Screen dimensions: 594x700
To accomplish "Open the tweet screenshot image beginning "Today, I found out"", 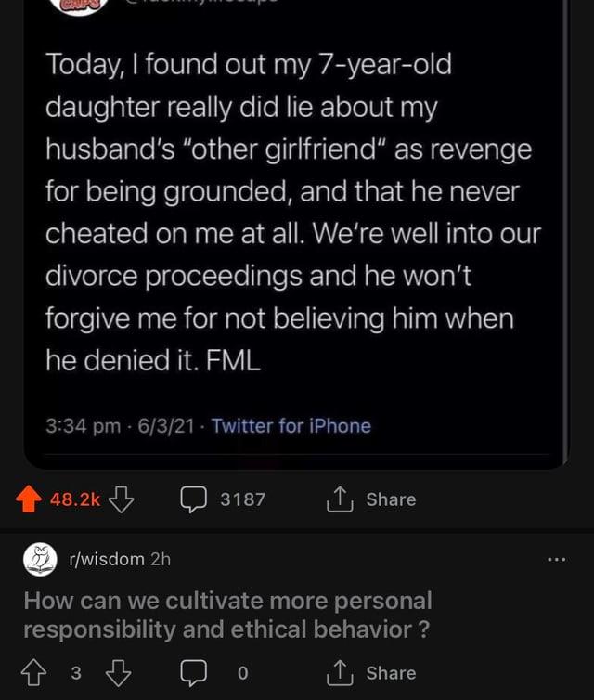I will click(292, 214).
